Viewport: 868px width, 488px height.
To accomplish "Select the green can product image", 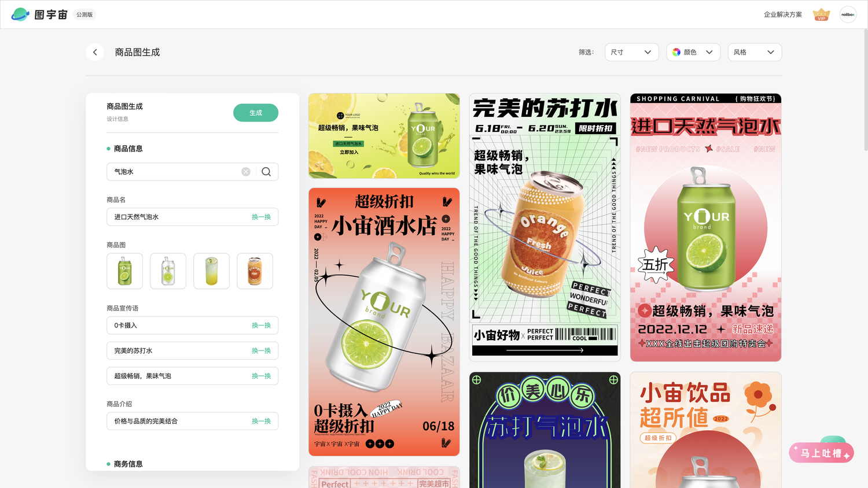I will [124, 271].
